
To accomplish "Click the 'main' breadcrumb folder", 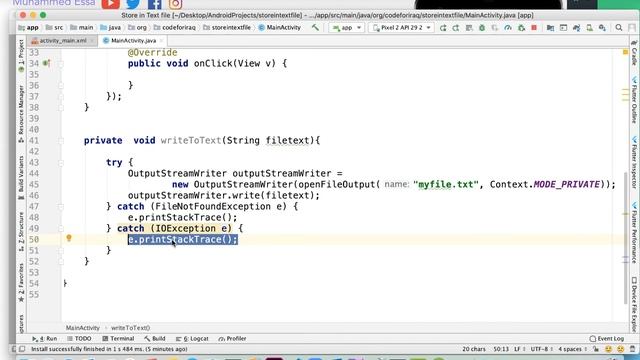I will click(82, 27).
